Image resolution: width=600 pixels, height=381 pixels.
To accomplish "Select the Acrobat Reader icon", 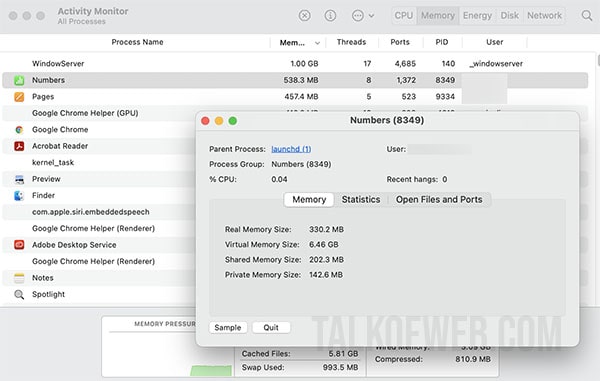I will pos(19,146).
